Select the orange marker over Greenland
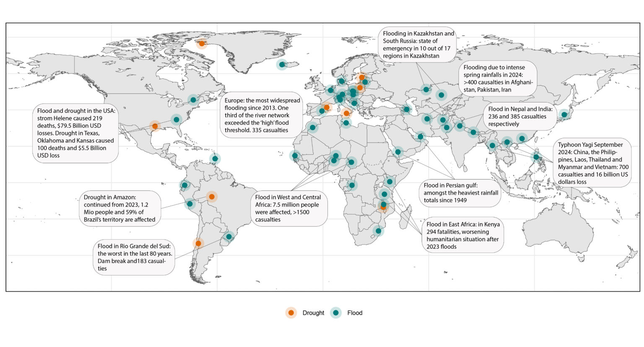 click(x=202, y=43)
